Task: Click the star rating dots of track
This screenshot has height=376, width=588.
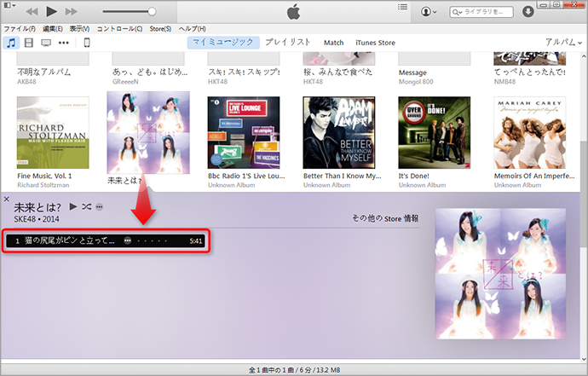Action: pos(153,241)
